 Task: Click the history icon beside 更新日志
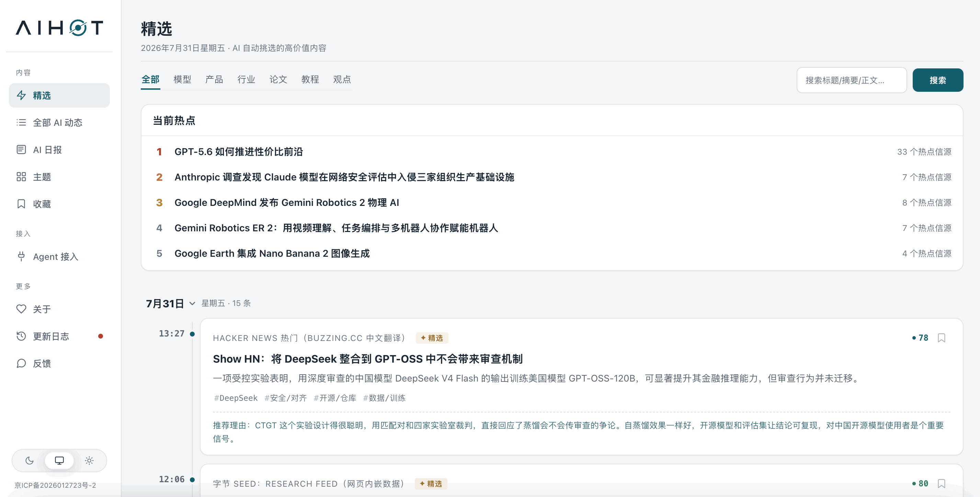21,336
